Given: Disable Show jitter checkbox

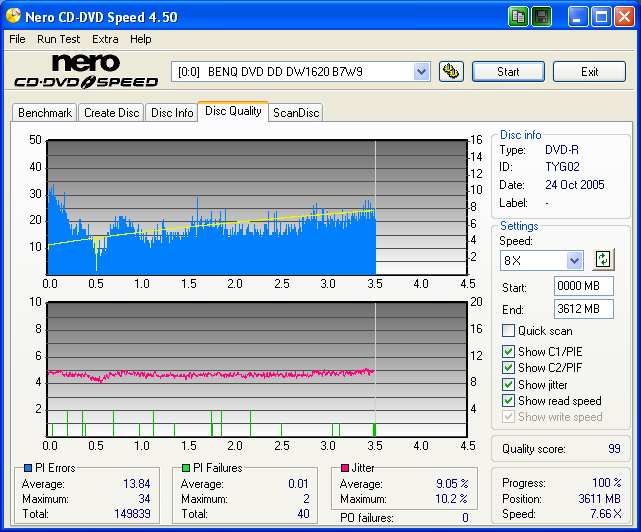Looking at the screenshot, I should [x=508, y=384].
